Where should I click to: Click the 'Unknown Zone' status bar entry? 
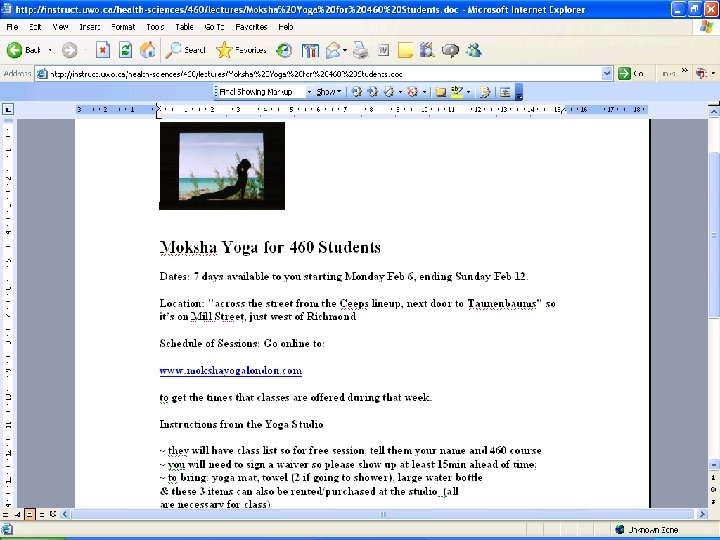tap(647, 529)
